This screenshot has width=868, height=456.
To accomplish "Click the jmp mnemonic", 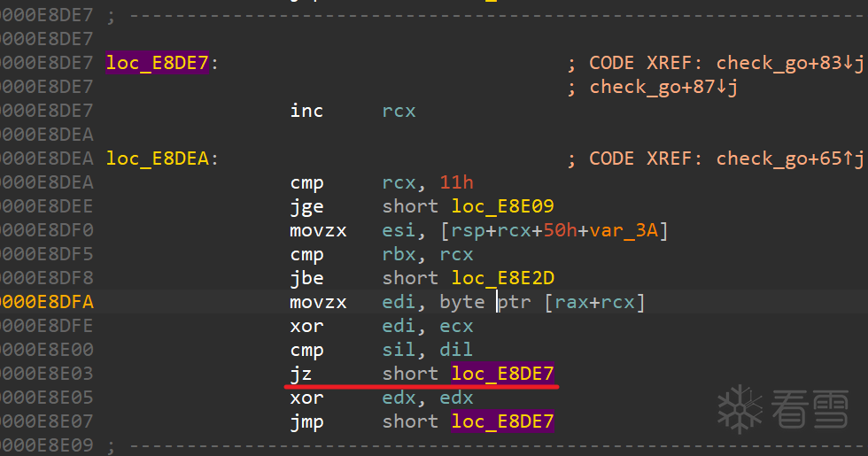I will (306, 423).
